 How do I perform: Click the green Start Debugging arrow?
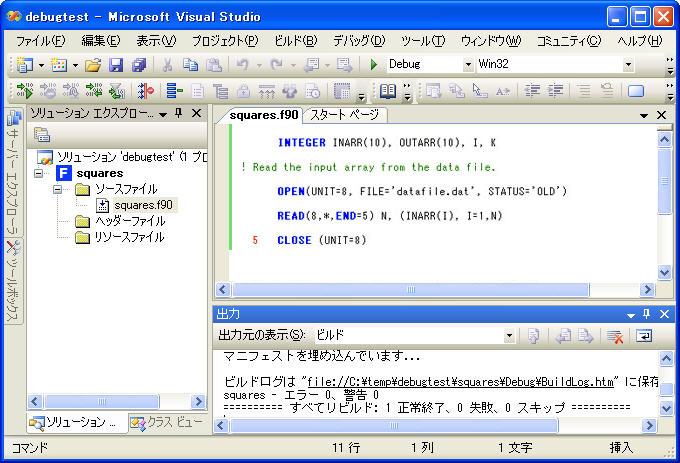pyautogui.click(x=373, y=64)
